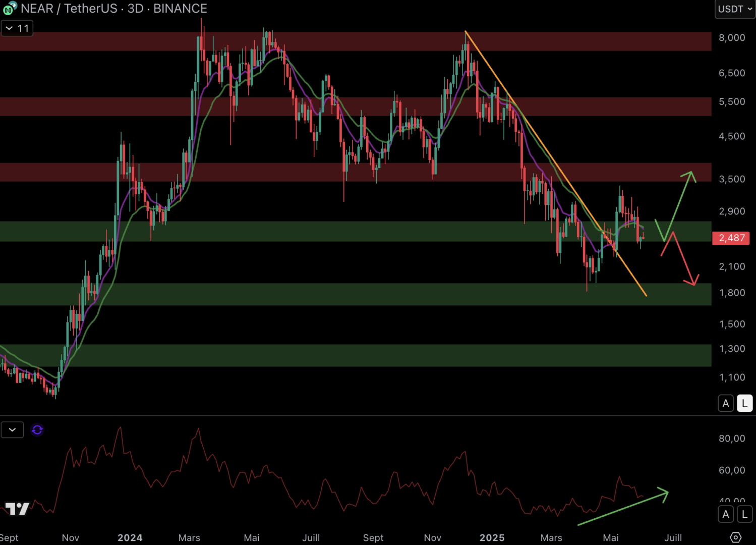Toggle log scale L on main chart
This screenshot has width=756, height=545.
744,403
